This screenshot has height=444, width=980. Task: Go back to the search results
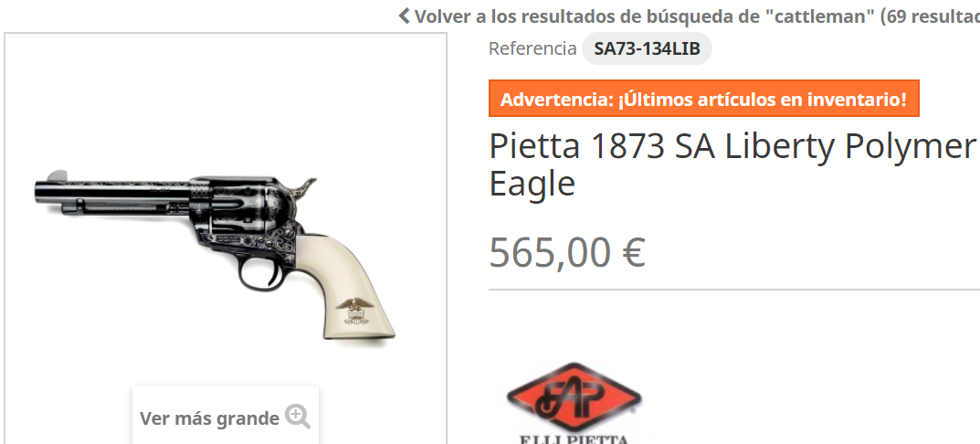point(689,16)
